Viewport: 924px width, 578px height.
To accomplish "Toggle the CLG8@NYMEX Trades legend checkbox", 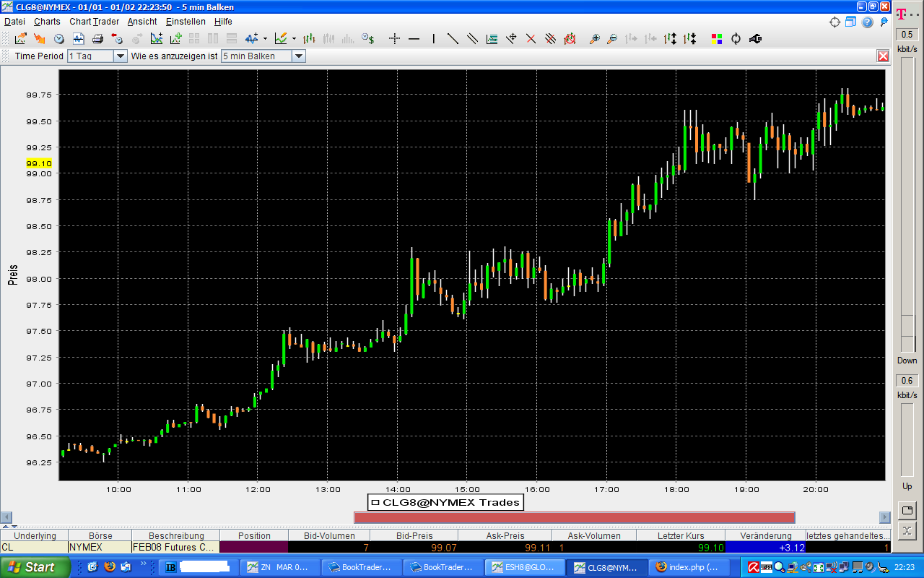I will [x=375, y=502].
